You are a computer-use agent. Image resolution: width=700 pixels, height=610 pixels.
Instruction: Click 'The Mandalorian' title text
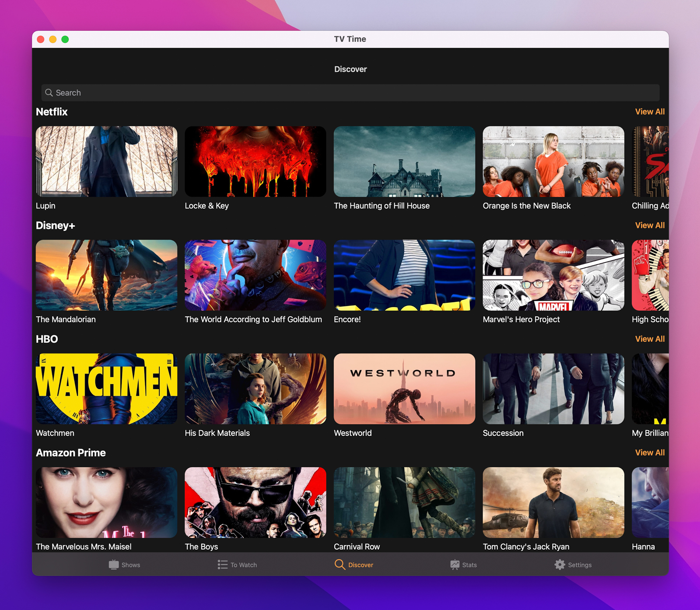66,319
